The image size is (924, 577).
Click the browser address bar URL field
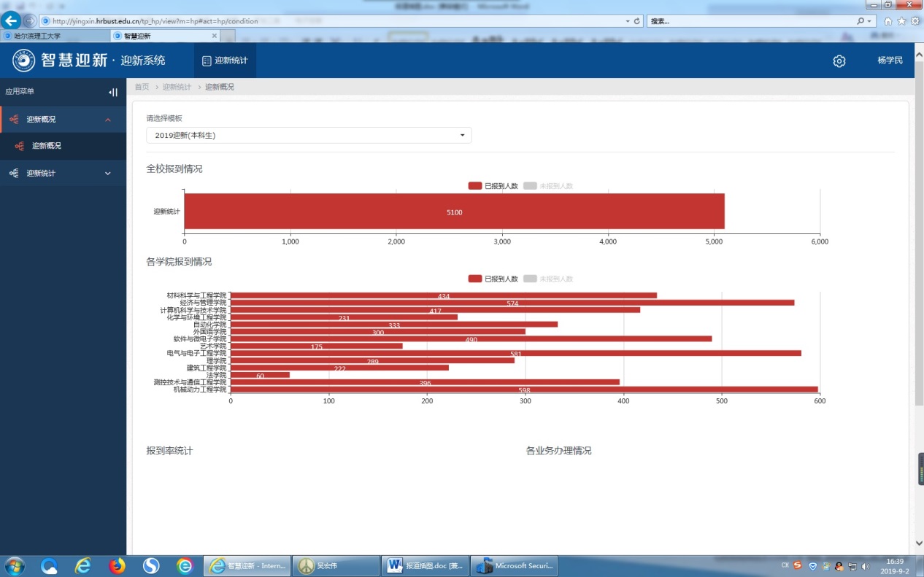328,21
